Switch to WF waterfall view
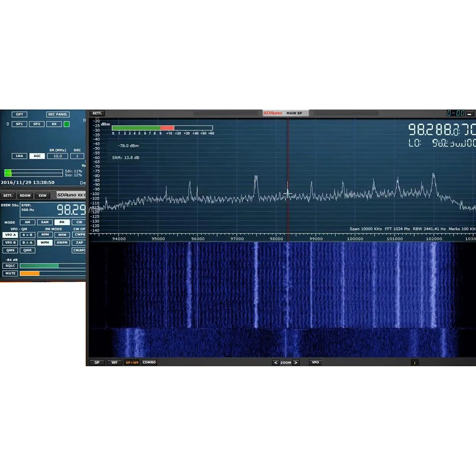Image resolution: width=476 pixels, height=476 pixels. (x=114, y=362)
